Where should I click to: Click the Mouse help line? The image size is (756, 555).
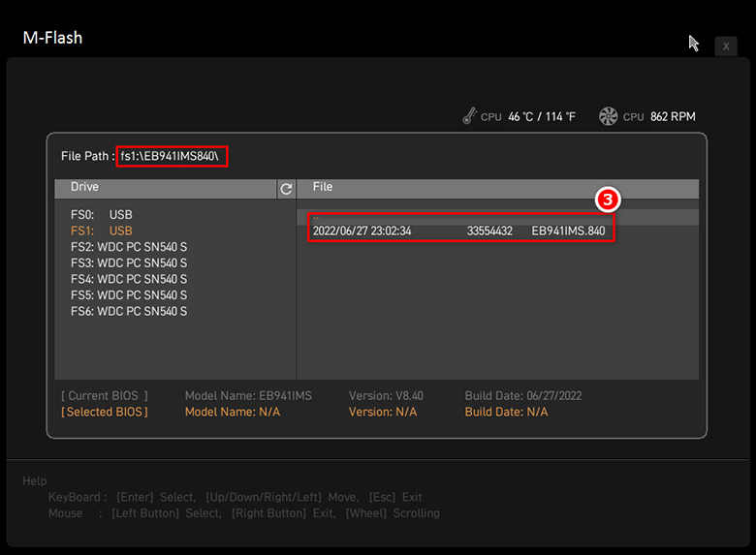click(244, 513)
